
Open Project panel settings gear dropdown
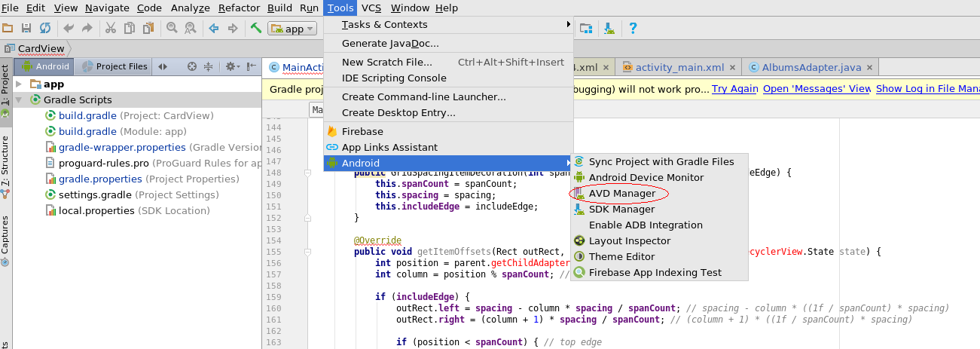(232, 66)
